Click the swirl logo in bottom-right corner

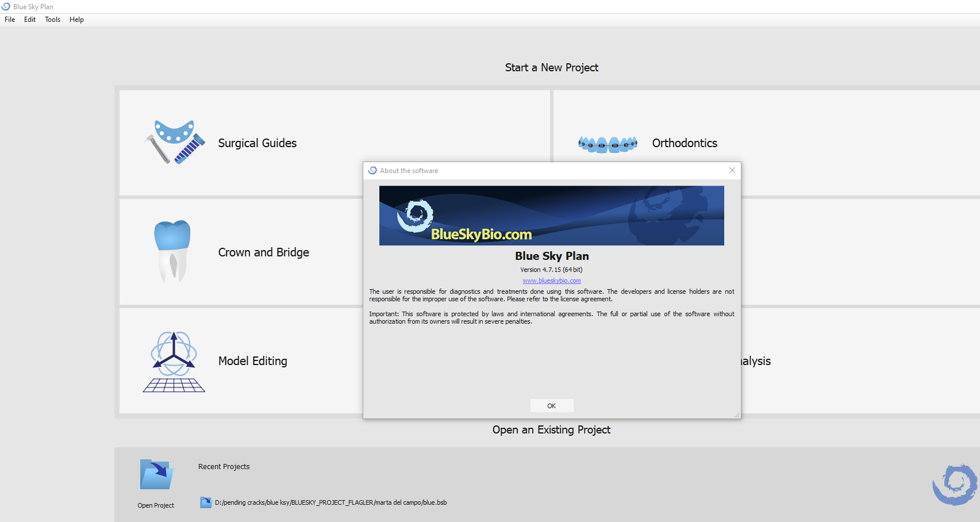[955, 485]
